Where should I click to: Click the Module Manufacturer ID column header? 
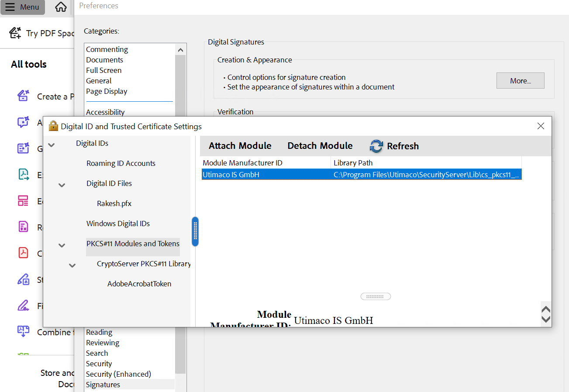[x=266, y=163]
